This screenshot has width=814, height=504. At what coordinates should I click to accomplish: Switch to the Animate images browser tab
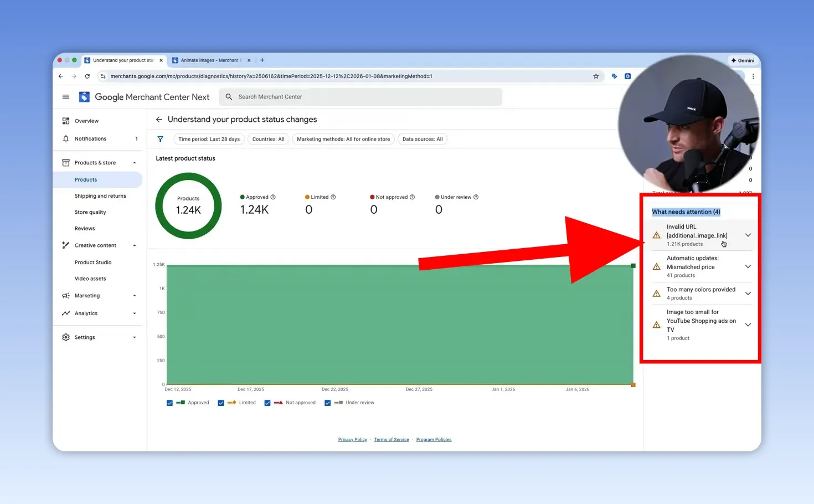point(210,60)
